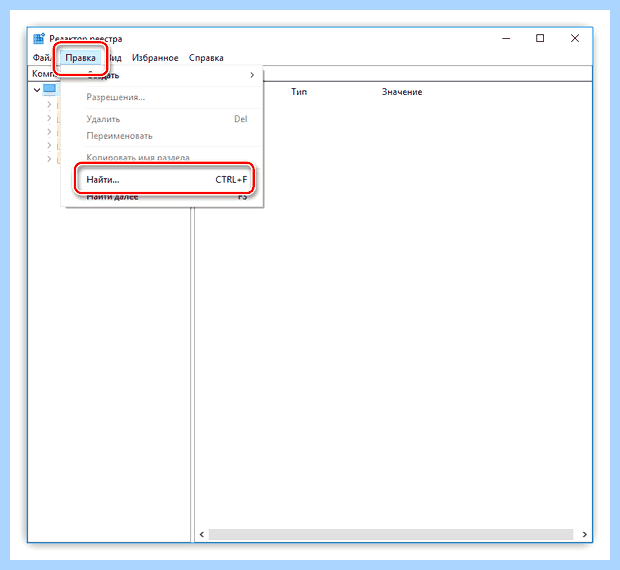This screenshot has height=570, width=620.
Task: Open the Создать submenu arrow
Action: point(252,75)
